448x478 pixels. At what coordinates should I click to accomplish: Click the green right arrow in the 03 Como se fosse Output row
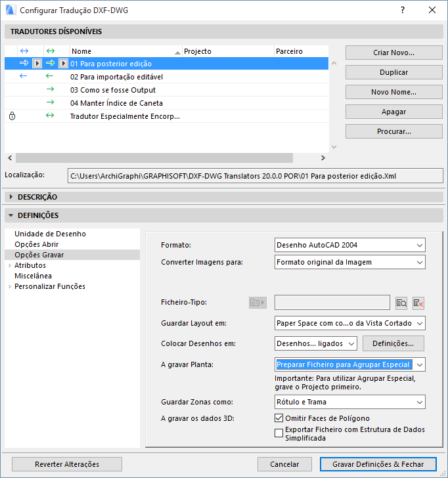50,89
